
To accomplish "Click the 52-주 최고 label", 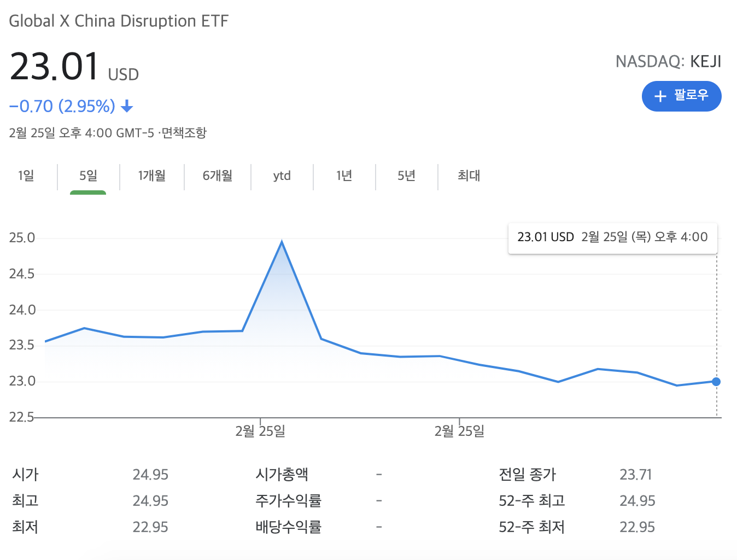I will pos(531,500).
